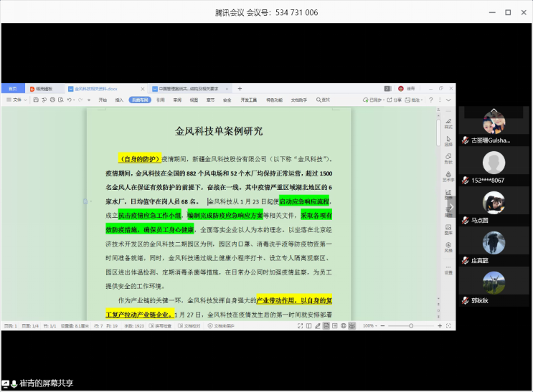This screenshot has height=392, width=533.
Task: Switch to the 开发工具 ribbon tab
Action: [x=249, y=100]
